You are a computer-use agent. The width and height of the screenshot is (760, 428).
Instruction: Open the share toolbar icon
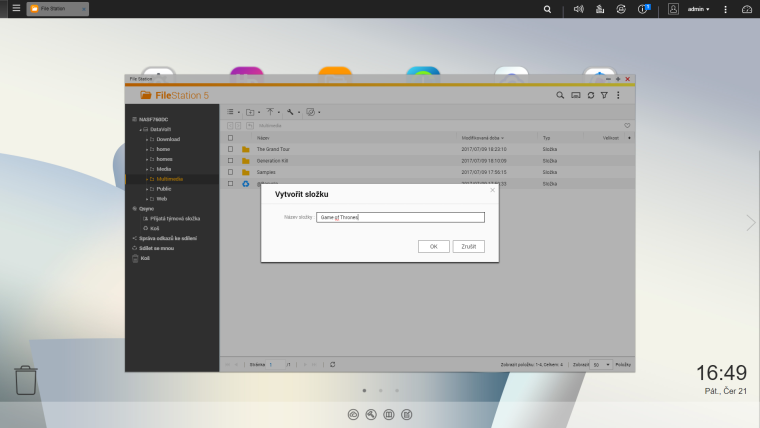[311, 112]
